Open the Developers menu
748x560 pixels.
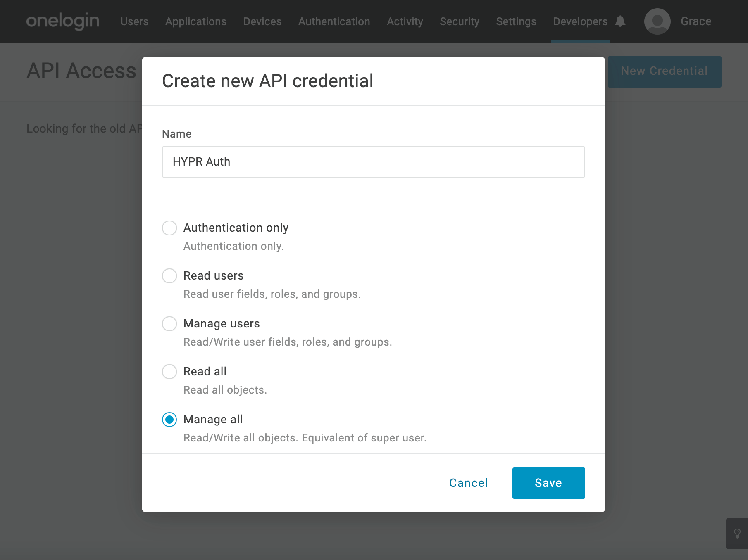580,21
